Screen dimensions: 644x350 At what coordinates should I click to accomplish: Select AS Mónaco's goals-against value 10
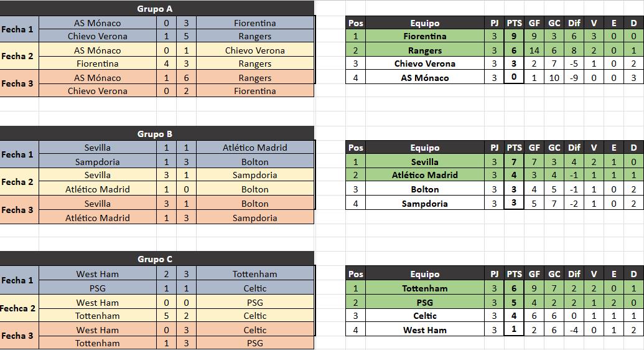[554, 78]
